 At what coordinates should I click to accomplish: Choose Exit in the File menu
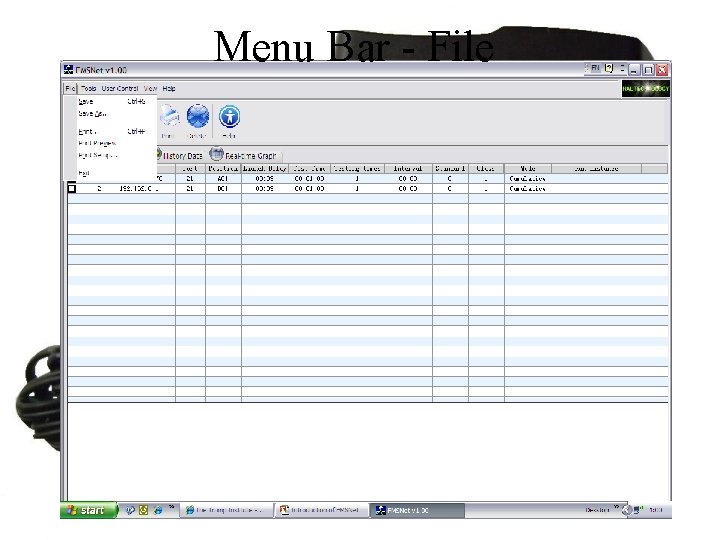112,173
